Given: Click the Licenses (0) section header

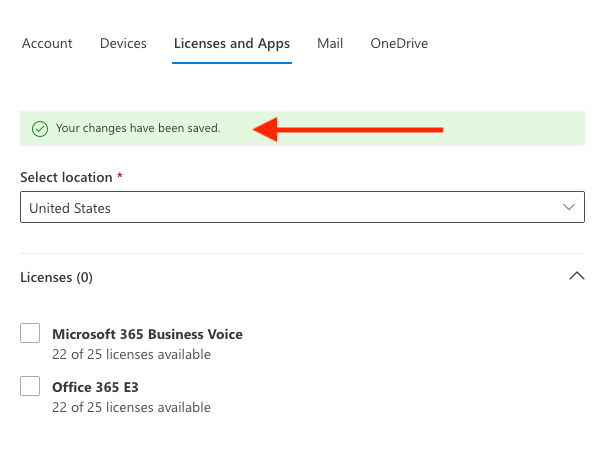Looking at the screenshot, I should [56, 277].
